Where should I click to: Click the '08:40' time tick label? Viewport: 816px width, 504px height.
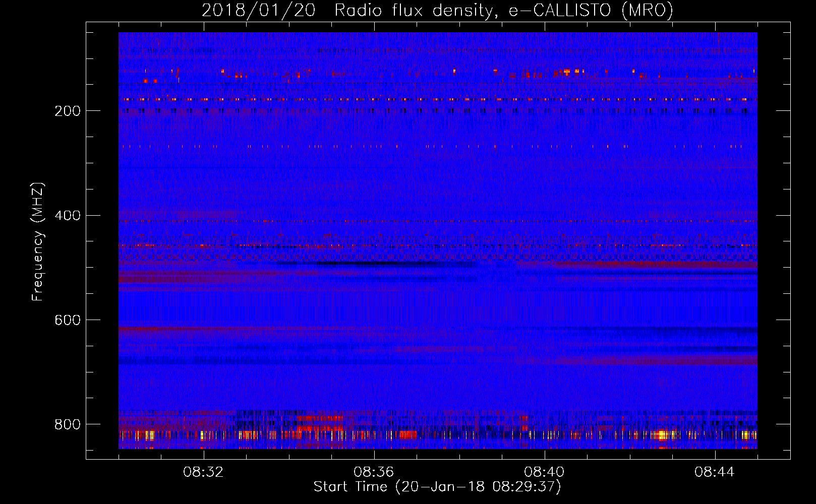click(x=544, y=472)
